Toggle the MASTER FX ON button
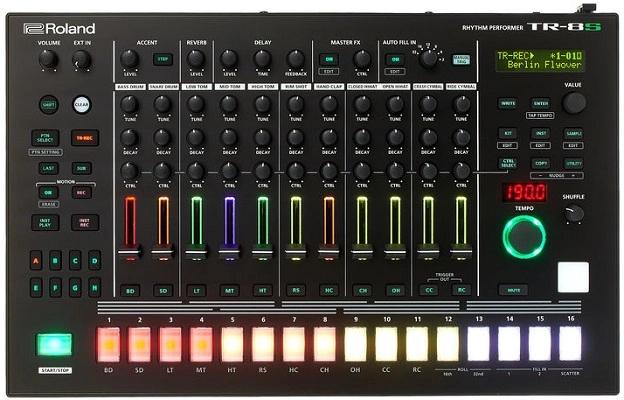The width and height of the screenshot is (624, 400). point(328,59)
